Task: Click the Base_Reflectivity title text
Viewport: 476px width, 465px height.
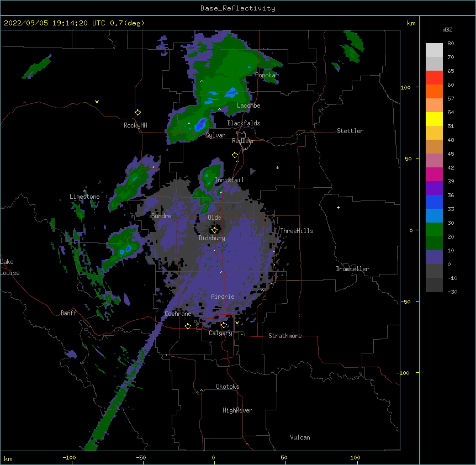Action: [238, 8]
